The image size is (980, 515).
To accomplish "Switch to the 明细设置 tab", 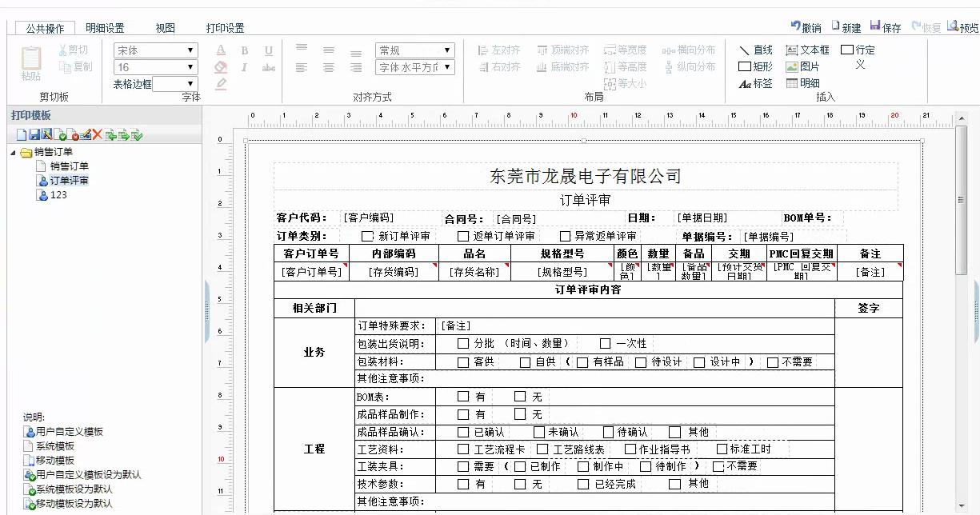I will pos(105,28).
